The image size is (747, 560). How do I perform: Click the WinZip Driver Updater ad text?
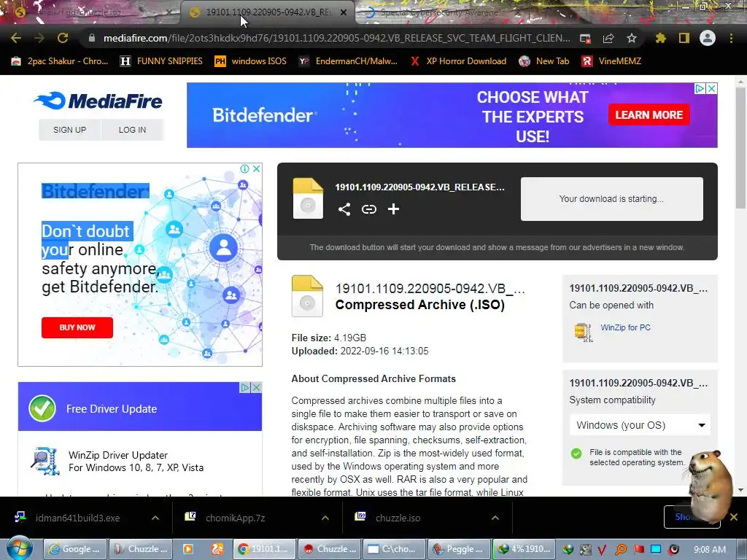(x=136, y=462)
